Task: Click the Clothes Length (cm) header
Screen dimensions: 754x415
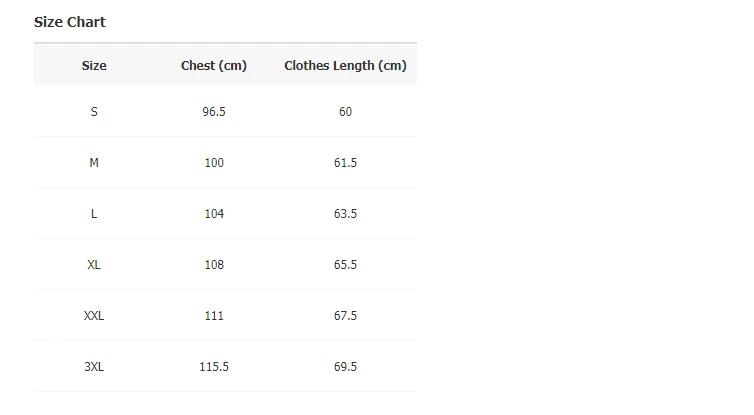Action: point(345,66)
